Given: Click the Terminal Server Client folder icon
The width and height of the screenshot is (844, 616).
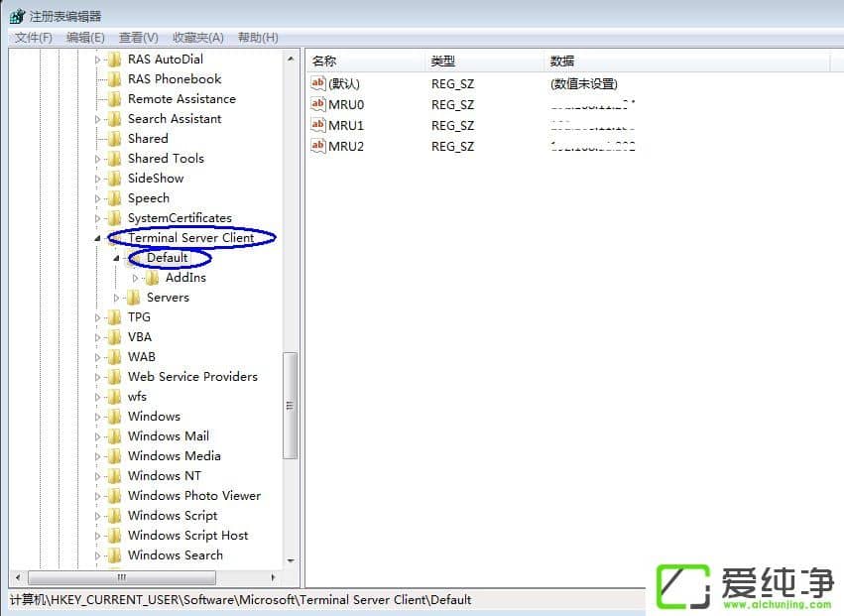Looking at the screenshot, I should tap(117, 237).
